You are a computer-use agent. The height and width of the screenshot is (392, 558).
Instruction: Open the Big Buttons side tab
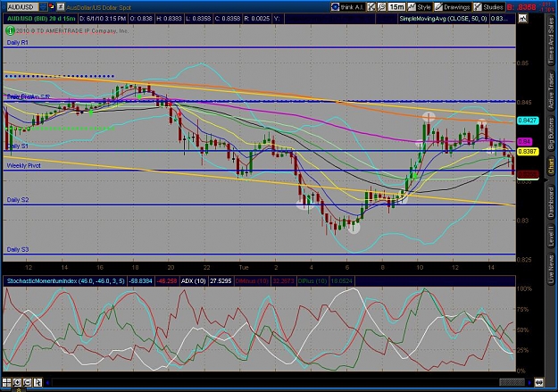[x=551, y=133]
